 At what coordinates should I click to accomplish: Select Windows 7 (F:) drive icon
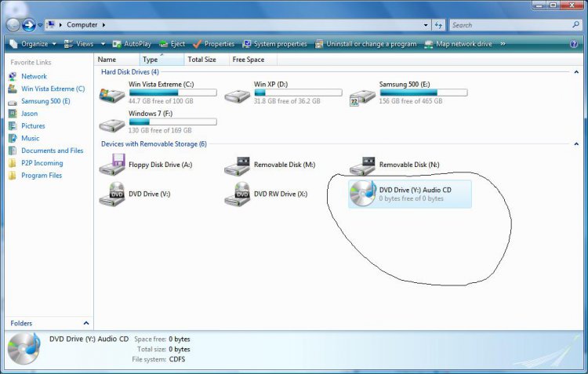point(112,125)
